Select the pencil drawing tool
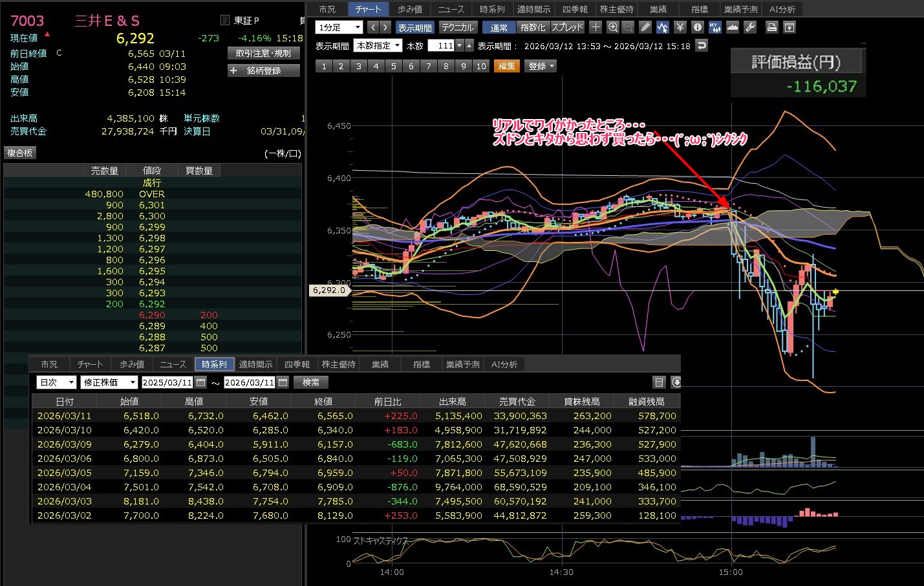Viewport: 924px width, 586px height. 645,27
